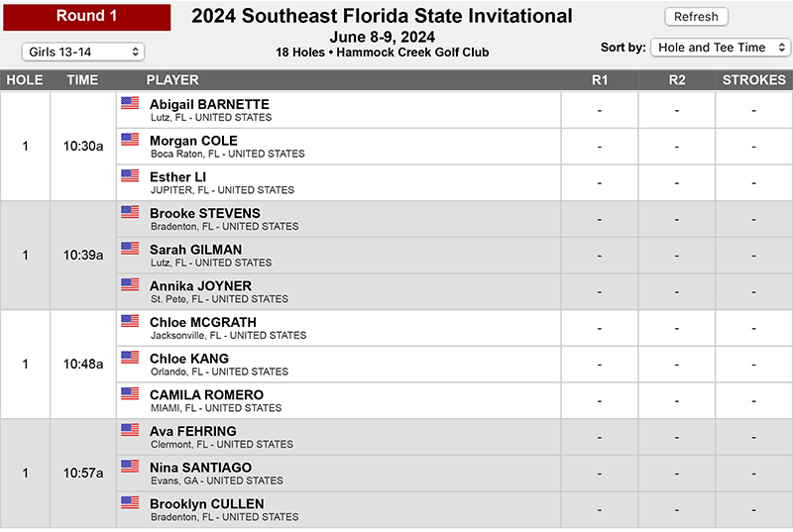Image resolution: width=793 pixels, height=532 pixels.
Task: Open the Girls 13-14 division dropdown
Action: 83,52
